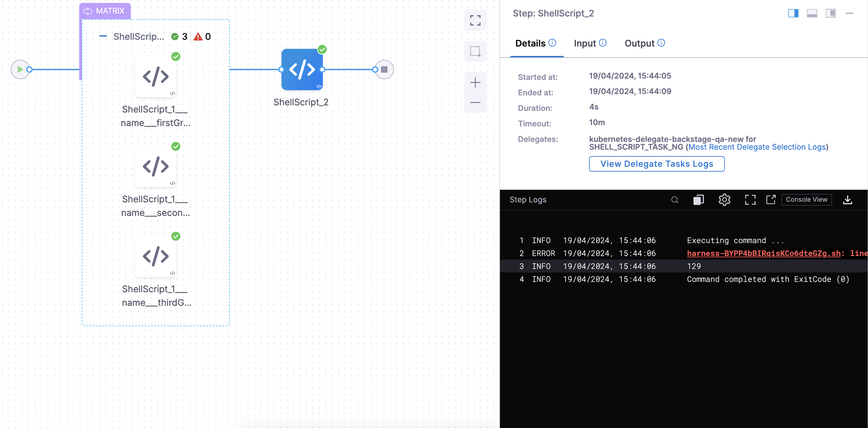This screenshot has height=428, width=868.
Task: Open log settings gear icon
Action: click(724, 200)
